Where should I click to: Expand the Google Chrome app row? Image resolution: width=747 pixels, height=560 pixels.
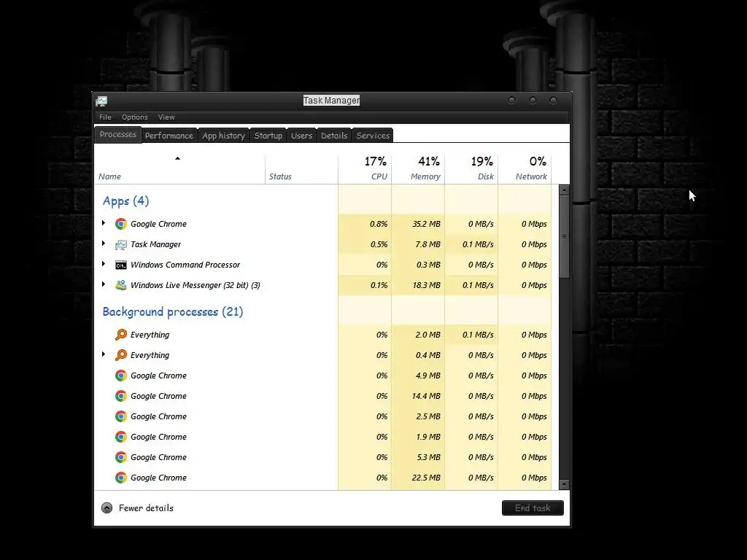tap(104, 223)
